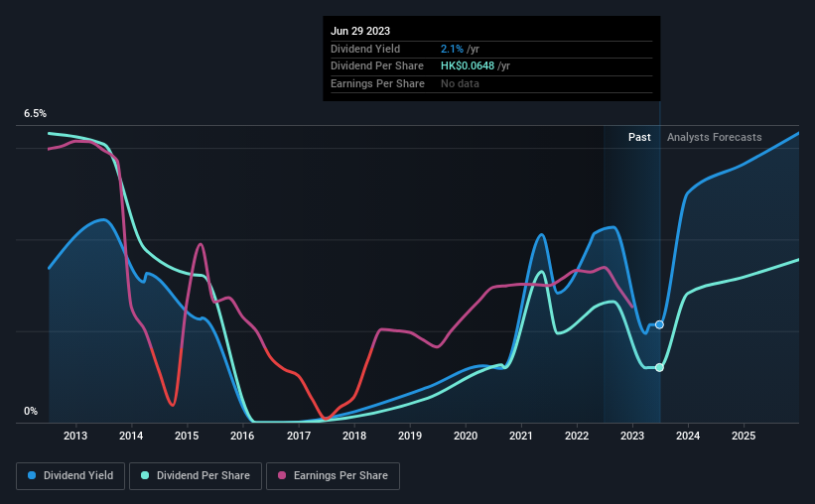Select the teal dividend per share data point marker
This screenshot has height=504, width=815.
coord(659,367)
